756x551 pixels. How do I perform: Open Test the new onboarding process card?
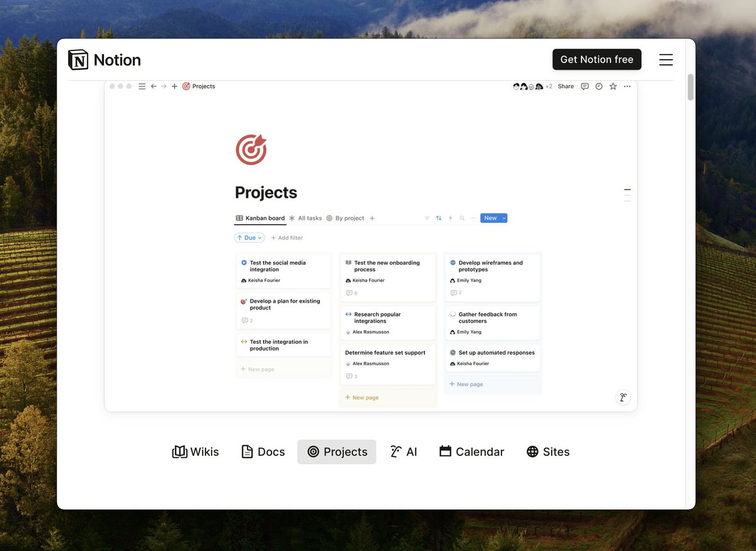point(388,278)
